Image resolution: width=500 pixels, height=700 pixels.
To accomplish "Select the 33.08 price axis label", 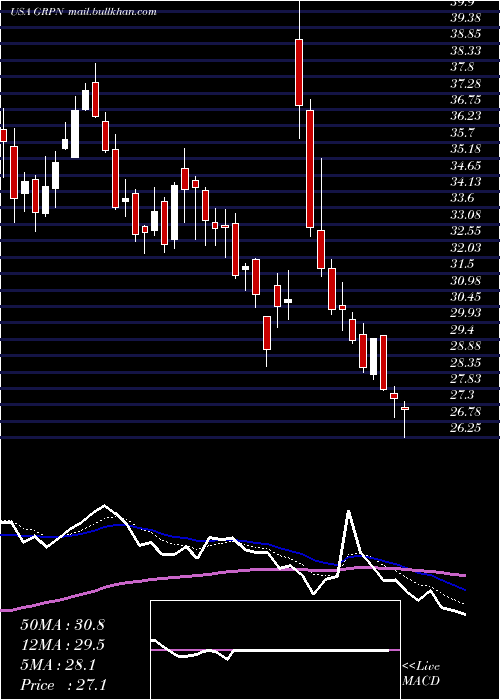I will point(466,215).
